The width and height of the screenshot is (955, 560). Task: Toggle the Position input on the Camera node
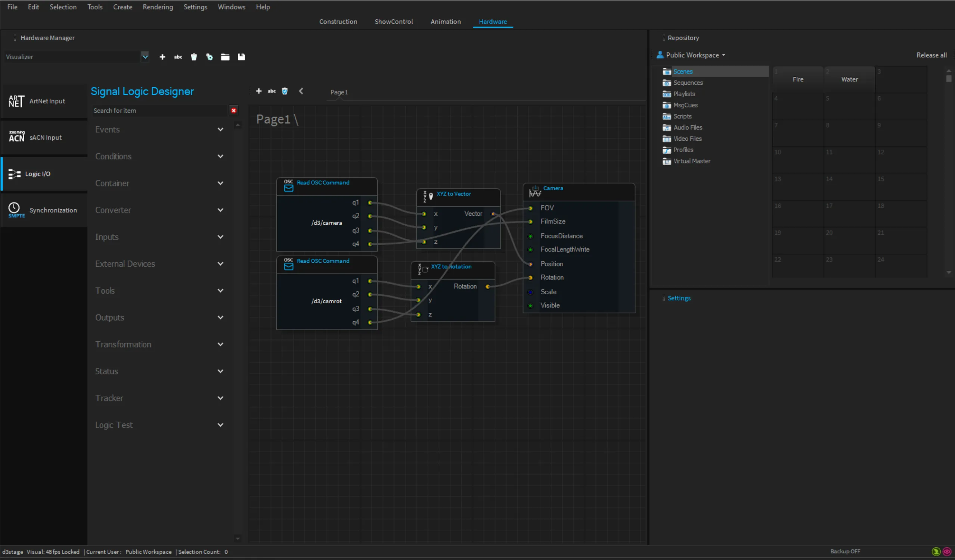(530, 264)
